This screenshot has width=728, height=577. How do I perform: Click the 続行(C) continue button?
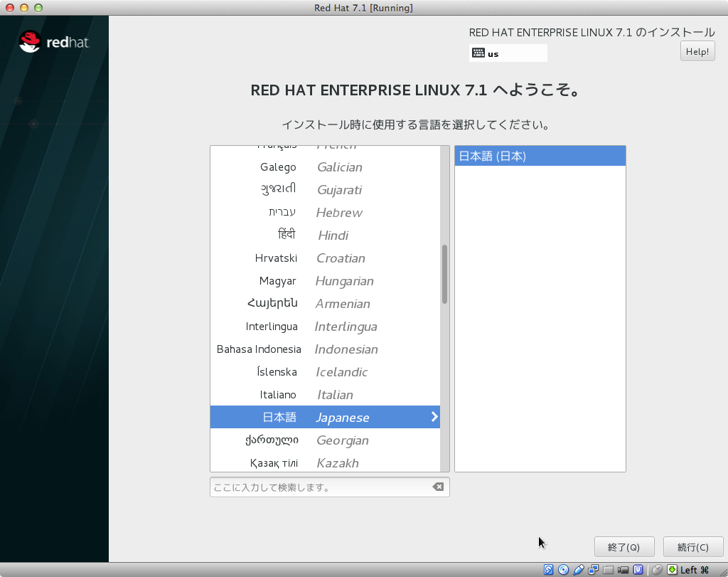[x=693, y=547]
